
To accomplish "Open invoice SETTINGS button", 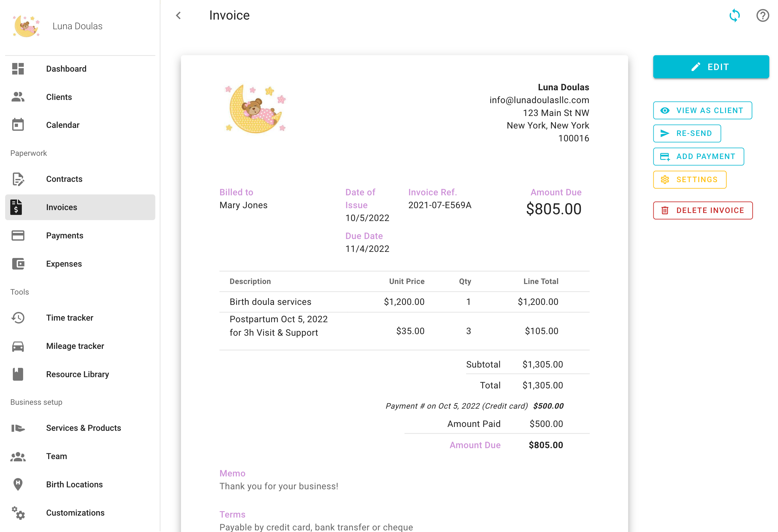I will pos(689,180).
